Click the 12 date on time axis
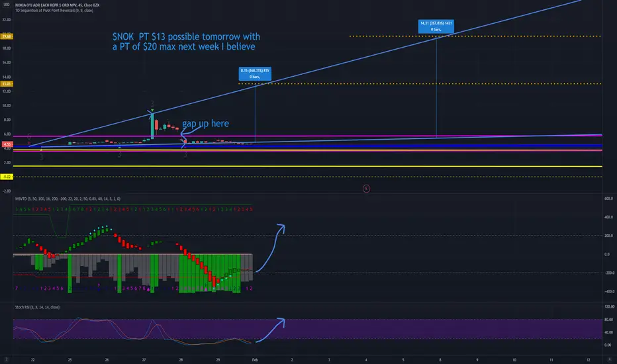 (x=589, y=359)
